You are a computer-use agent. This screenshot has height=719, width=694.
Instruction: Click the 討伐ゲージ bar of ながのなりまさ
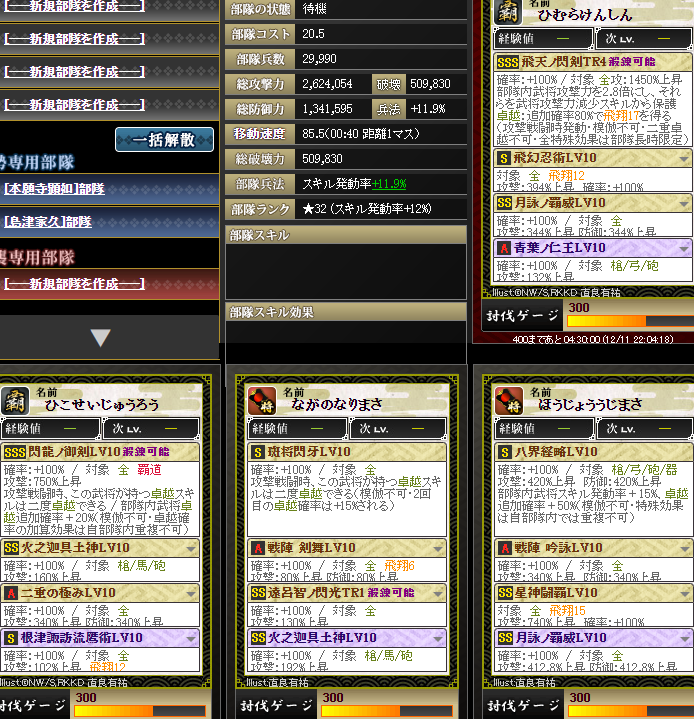tap(386, 711)
